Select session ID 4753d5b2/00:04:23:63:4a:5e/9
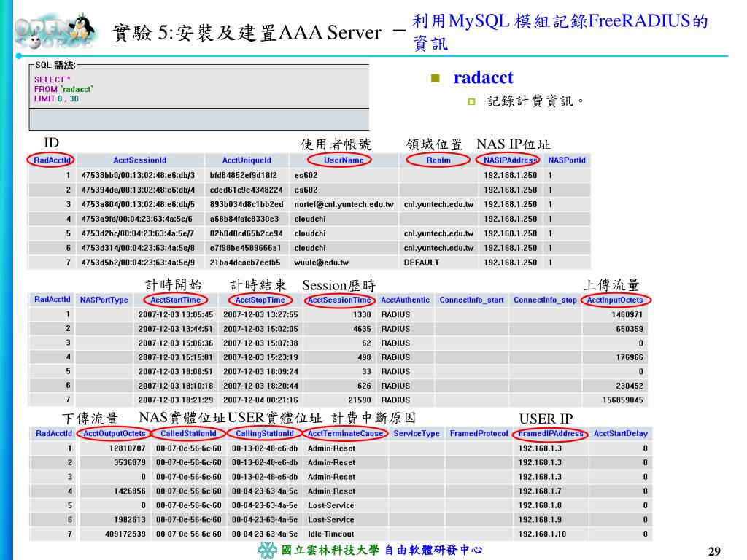The image size is (747, 560). coord(138,262)
